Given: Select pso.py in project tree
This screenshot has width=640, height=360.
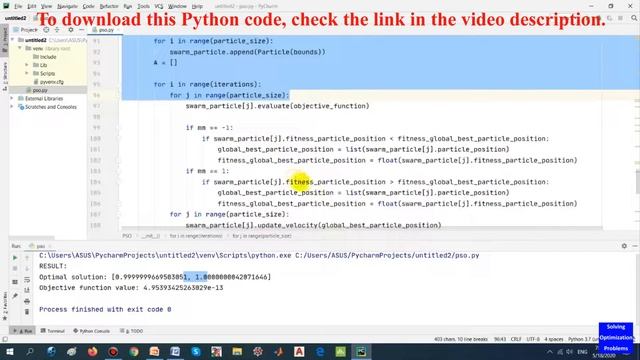Looking at the screenshot, I should [x=37, y=90].
